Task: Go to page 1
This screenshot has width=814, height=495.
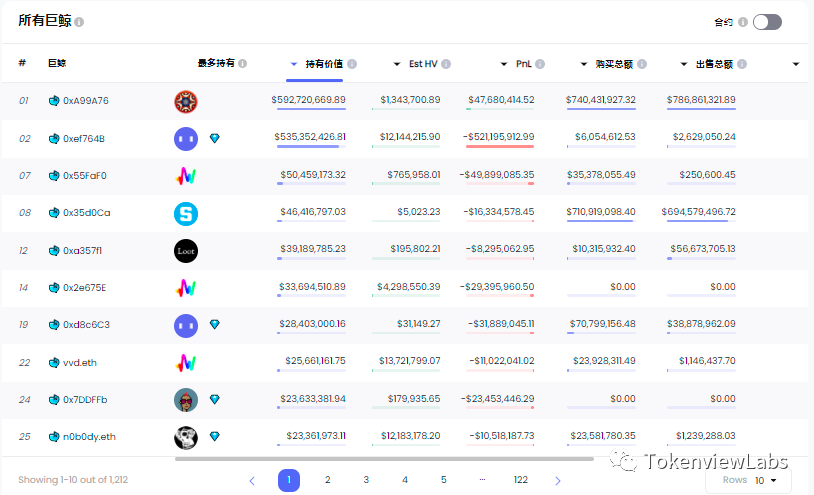Action: pyautogui.click(x=289, y=480)
